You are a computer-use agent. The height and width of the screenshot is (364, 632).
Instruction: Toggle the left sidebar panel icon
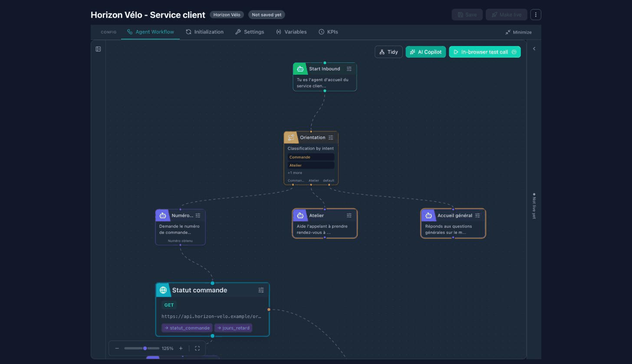98,49
